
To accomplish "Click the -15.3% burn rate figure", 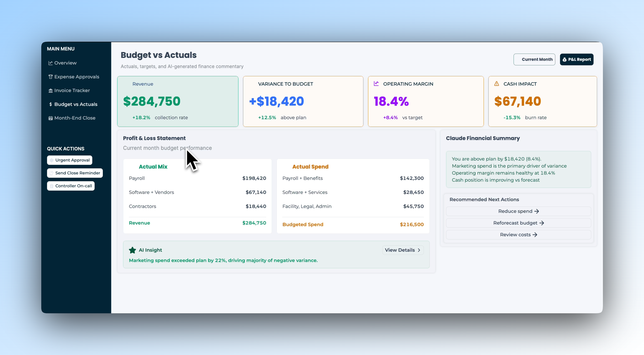I will click(x=512, y=118).
